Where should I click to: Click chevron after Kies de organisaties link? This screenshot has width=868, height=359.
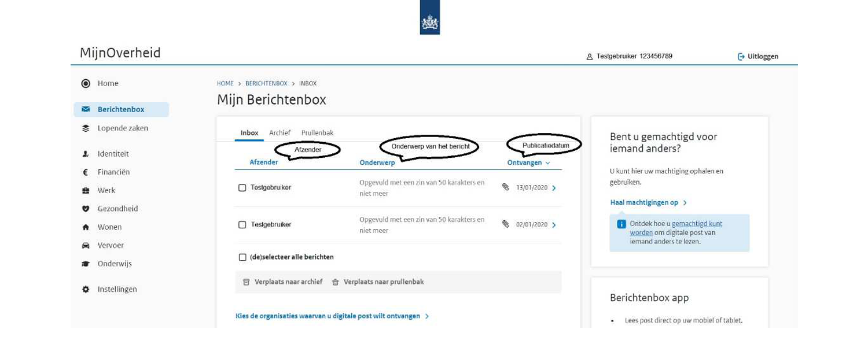(x=426, y=316)
